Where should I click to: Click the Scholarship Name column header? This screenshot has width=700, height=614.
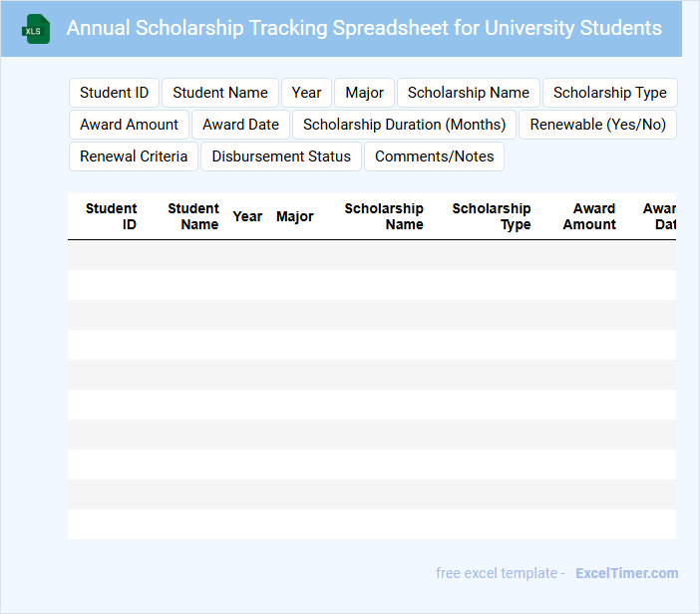pos(384,216)
